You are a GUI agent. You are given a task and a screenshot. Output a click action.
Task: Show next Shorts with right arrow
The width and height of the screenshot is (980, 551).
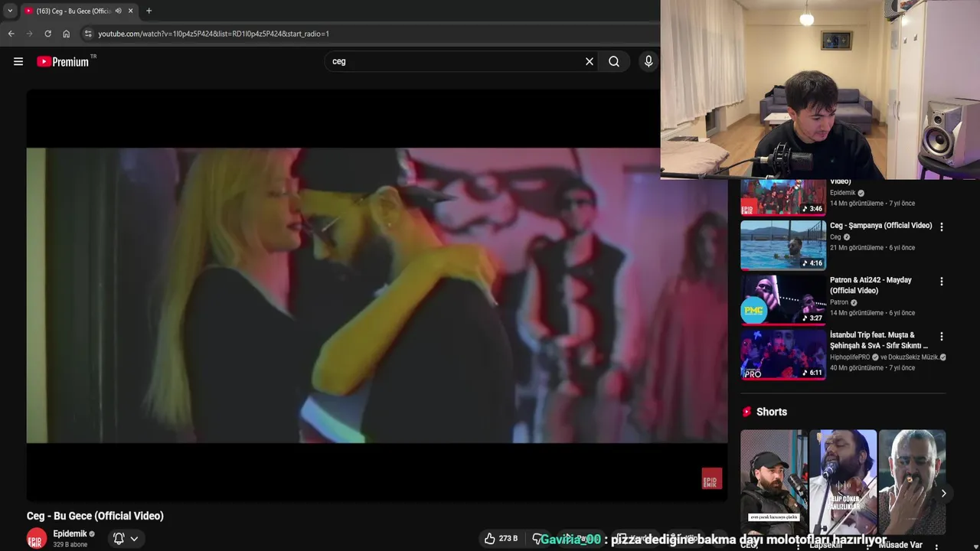(943, 494)
